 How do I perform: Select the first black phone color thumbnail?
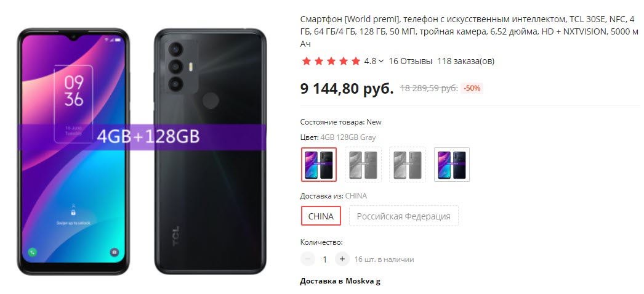point(319,165)
